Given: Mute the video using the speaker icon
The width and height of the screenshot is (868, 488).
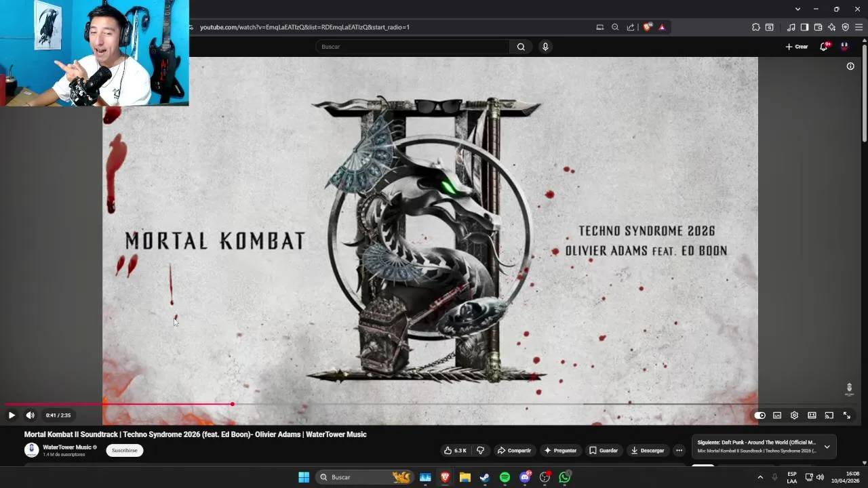Looking at the screenshot, I should tap(30, 415).
